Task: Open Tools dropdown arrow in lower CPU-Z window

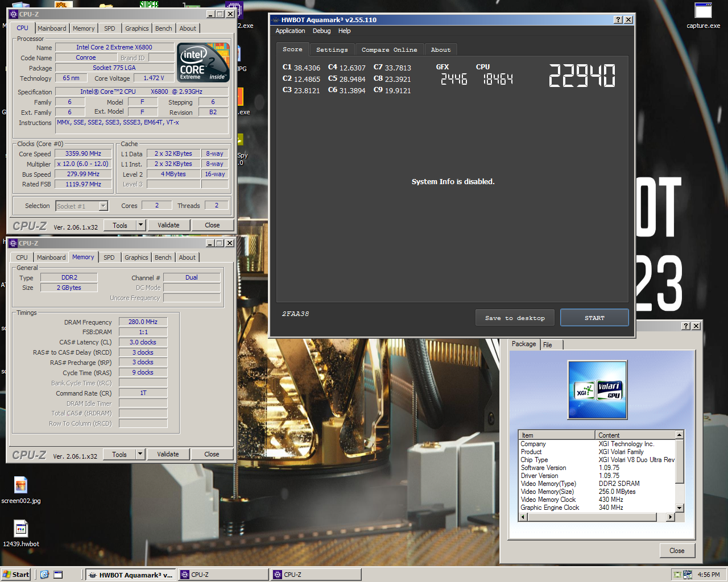Action: point(140,454)
